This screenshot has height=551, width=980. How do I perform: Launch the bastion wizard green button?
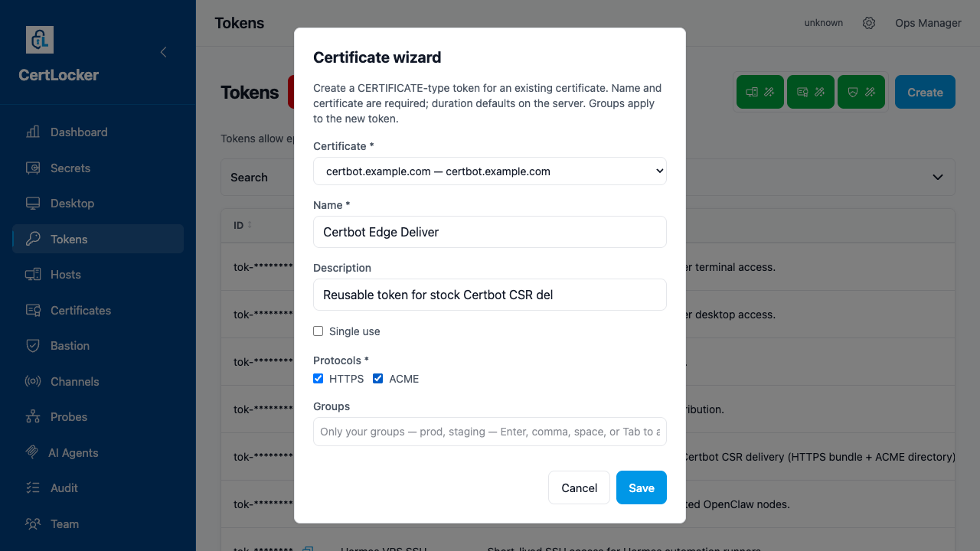pyautogui.click(x=861, y=92)
